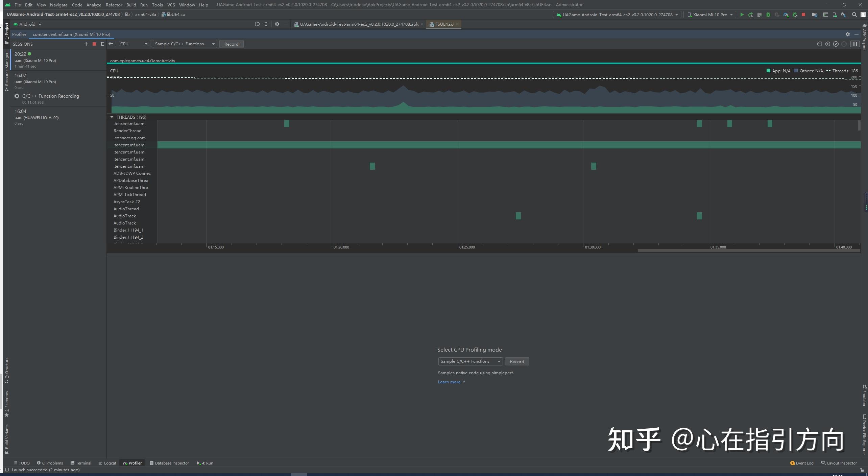Image resolution: width=868 pixels, height=476 pixels.
Task: Open the Learn more link
Action: pos(450,382)
